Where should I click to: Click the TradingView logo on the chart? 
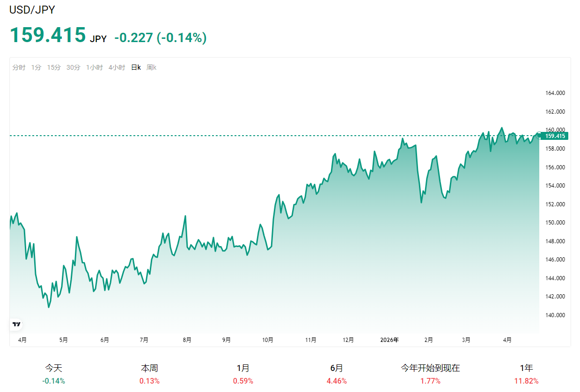[17, 324]
